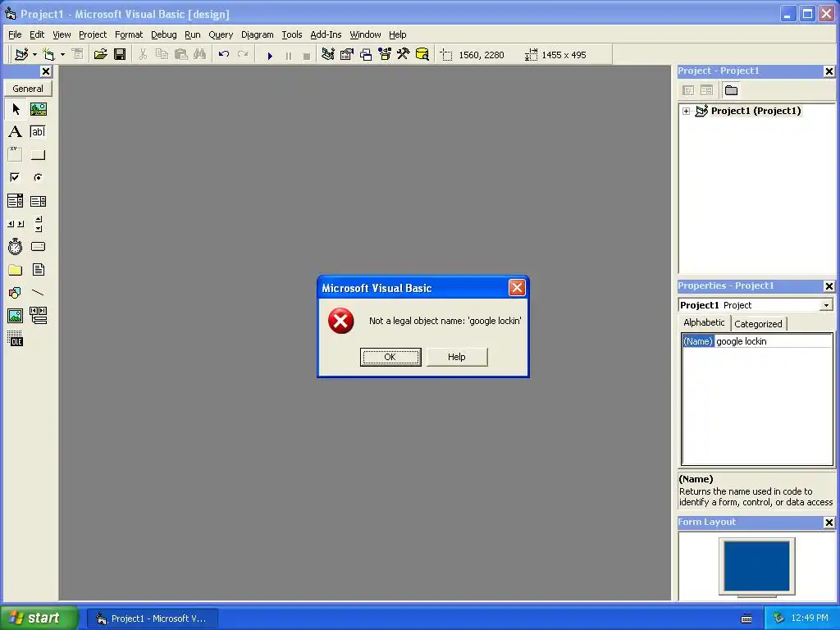Choose the ListBox control tool

pos(38,201)
